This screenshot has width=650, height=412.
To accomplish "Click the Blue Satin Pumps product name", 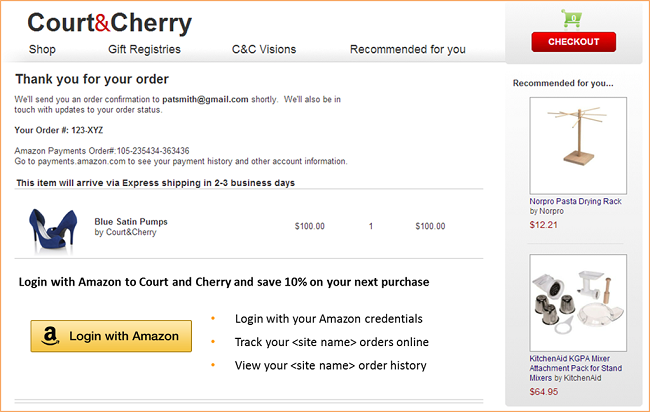I will (131, 221).
